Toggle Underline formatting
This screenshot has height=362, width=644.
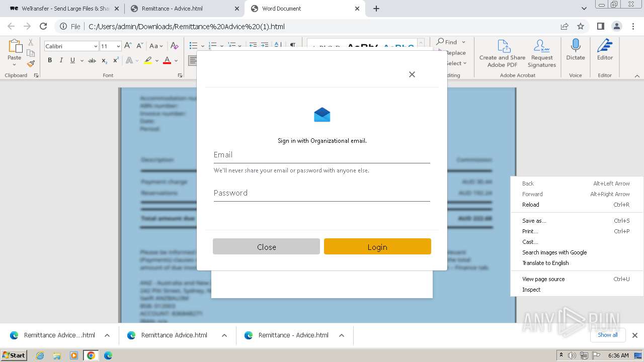tap(72, 60)
